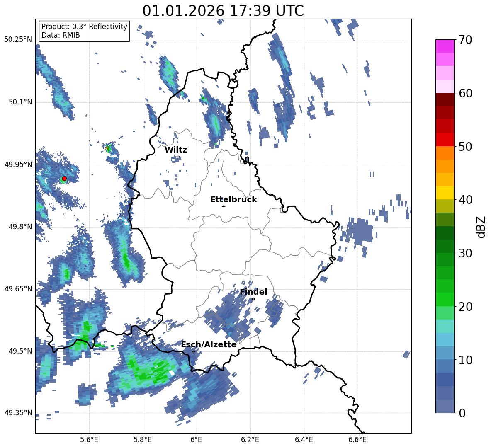Click the colorbar tick label 10
Image resolution: width=491 pixels, height=448 pixels.
465,360
